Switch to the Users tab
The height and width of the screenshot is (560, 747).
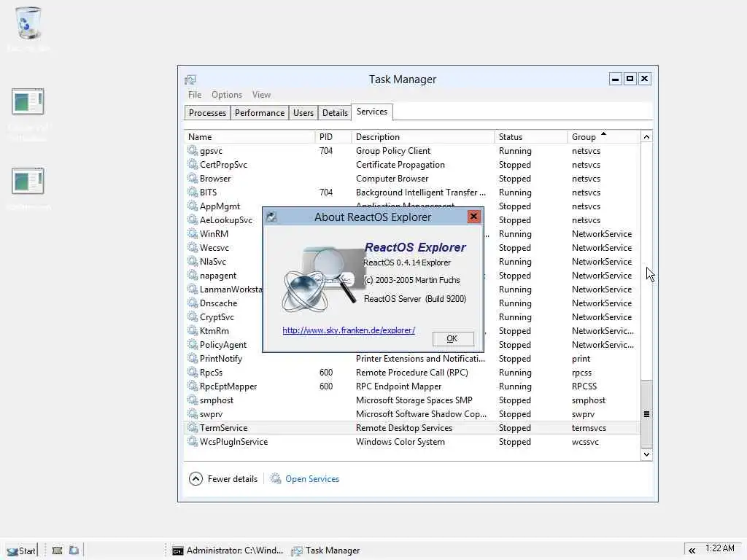[303, 113]
